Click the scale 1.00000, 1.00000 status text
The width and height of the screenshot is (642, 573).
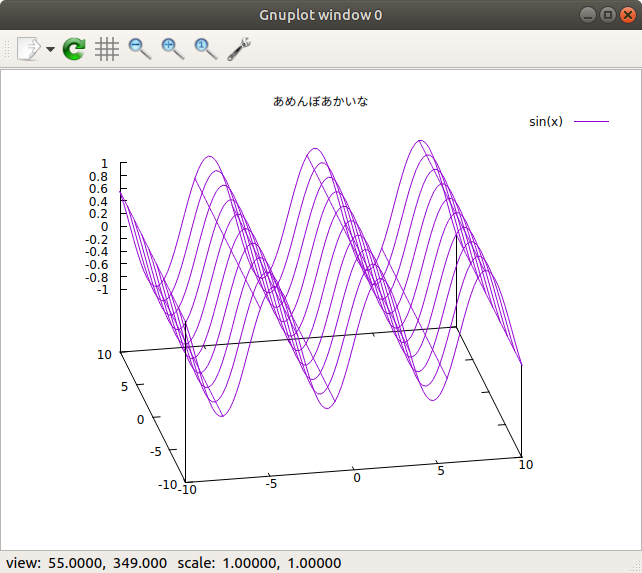click(x=259, y=563)
